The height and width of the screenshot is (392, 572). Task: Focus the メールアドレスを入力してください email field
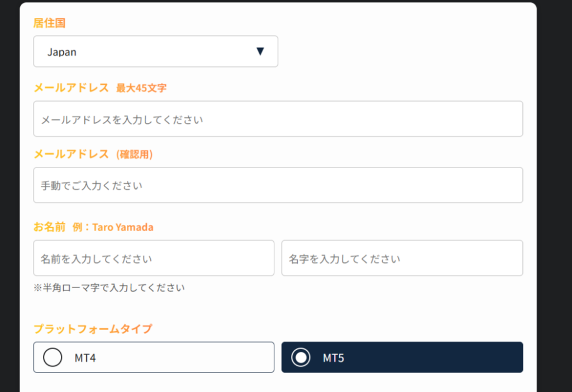pyautogui.click(x=278, y=119)
